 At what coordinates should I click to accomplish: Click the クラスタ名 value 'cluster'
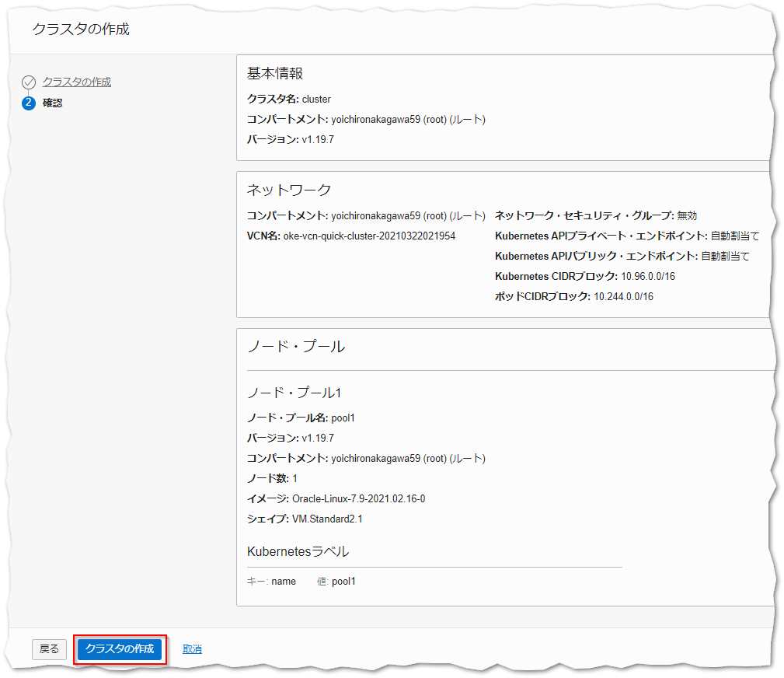316,99
